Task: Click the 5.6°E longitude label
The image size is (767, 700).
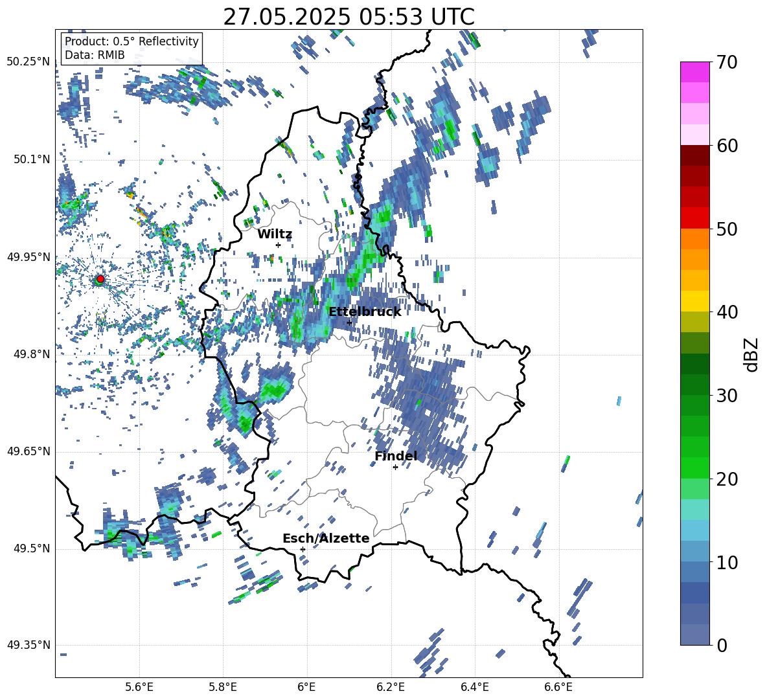Action: pyautogui.click(x=139, y=687)
